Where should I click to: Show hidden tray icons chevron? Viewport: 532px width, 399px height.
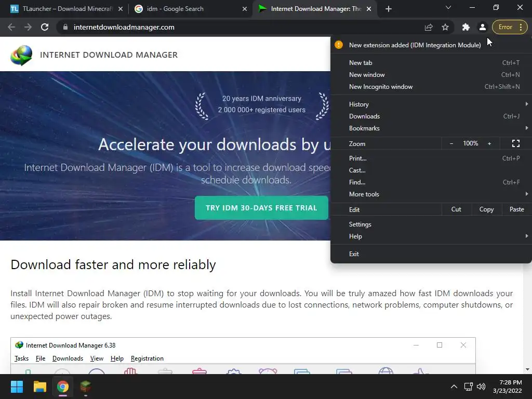point(454,387)
